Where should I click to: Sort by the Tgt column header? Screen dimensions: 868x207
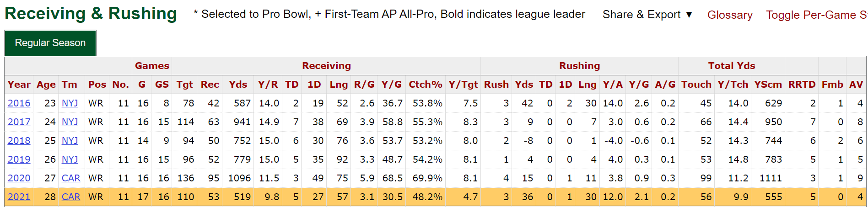(x=185, y=85)
